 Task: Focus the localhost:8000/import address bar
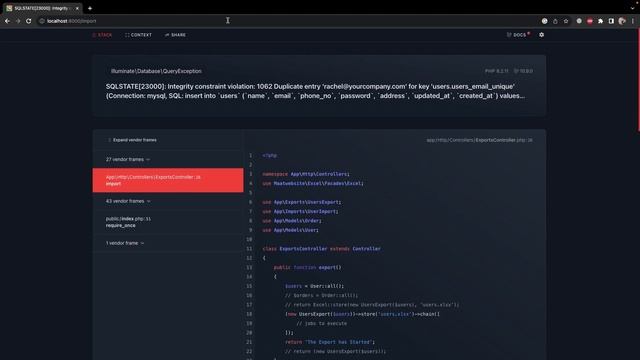point(286,21)
